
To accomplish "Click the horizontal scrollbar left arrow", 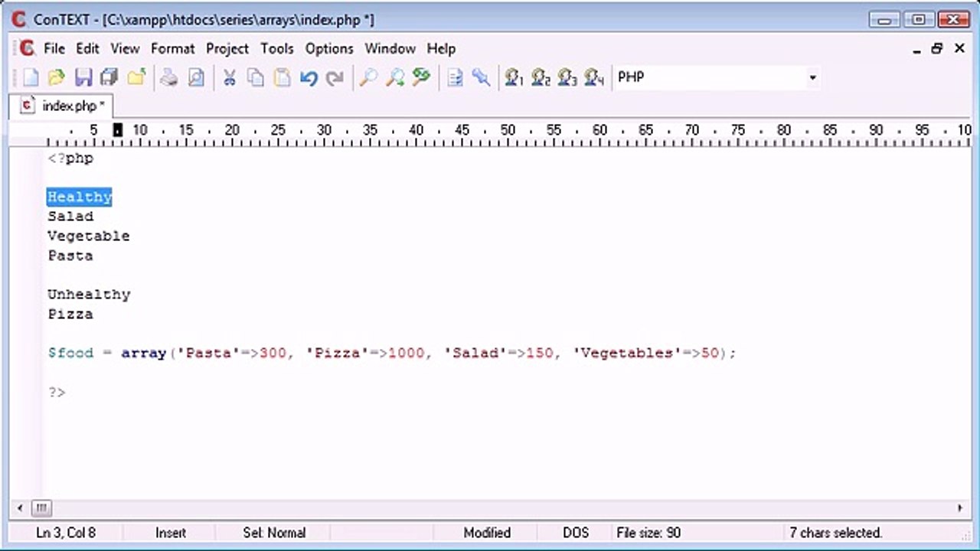I will [x=19, y=507].
